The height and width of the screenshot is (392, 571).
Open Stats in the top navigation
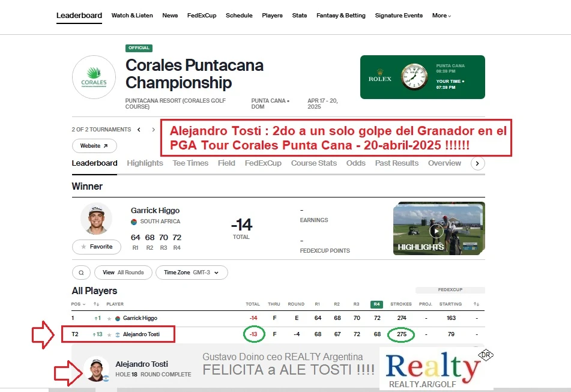click(300, 16)
